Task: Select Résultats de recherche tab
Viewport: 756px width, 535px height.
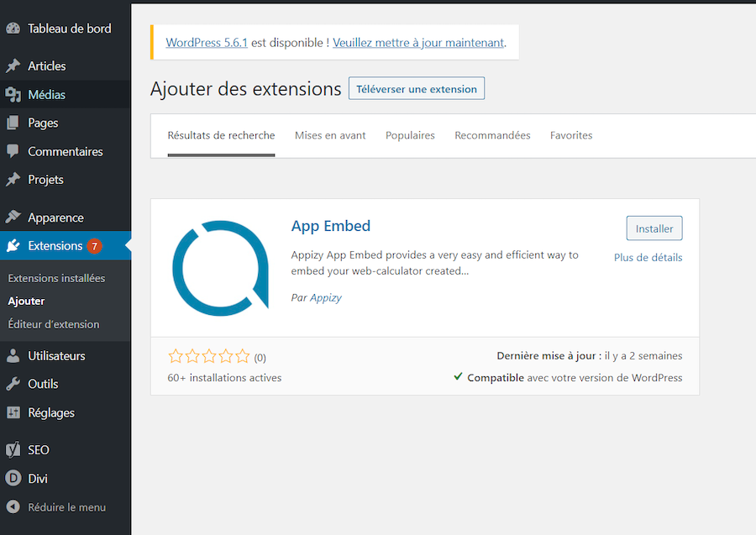Action: pos(221,135)
